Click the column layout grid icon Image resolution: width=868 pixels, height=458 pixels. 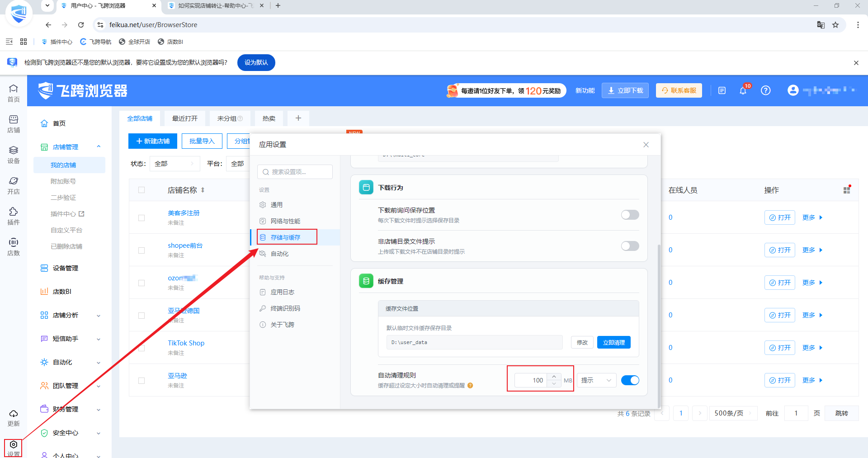point(847,190)
